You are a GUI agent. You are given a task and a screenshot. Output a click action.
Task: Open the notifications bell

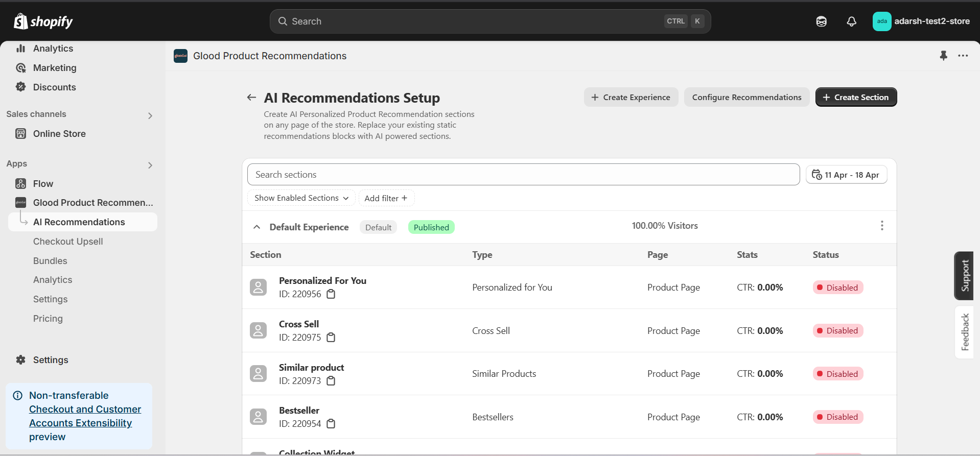[851, 21]
